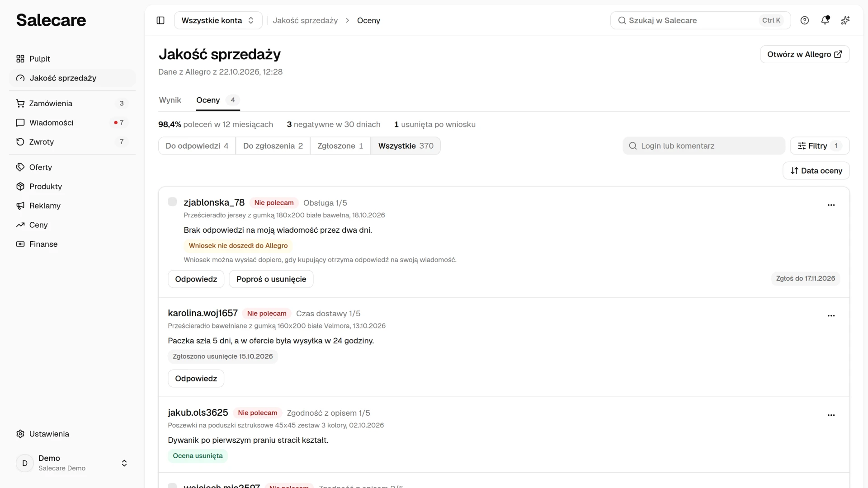Change sorting via Data oceny
The width and height of the screenshot is (868, 488).
click(816, 171)
